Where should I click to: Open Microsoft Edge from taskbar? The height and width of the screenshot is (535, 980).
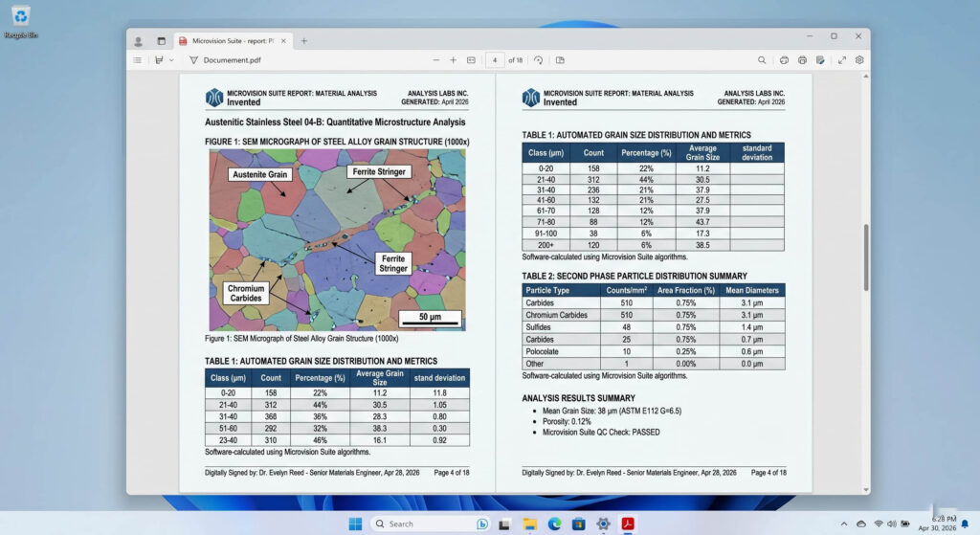[x=554, y=524]
